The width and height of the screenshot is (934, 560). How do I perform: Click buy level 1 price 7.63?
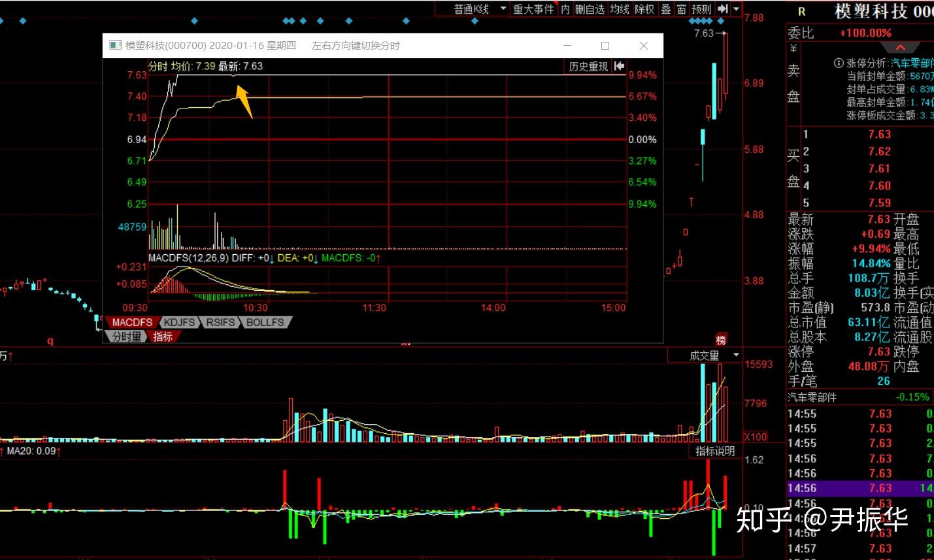click(880, 134)
